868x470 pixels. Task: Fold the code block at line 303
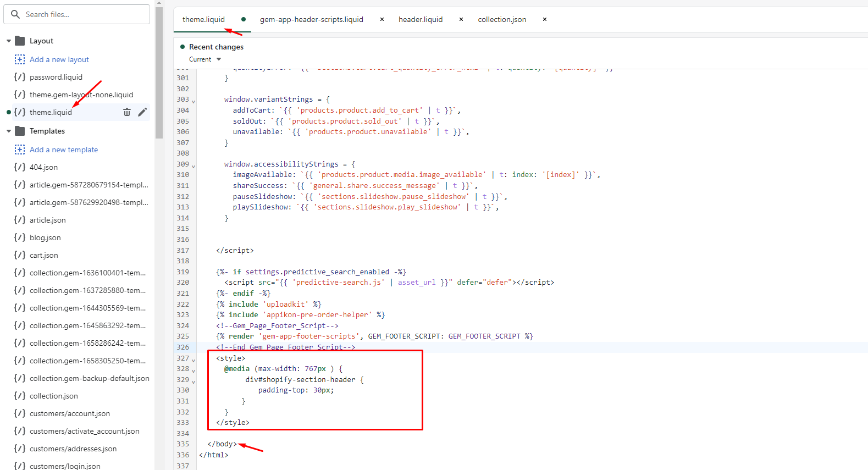pos(193,101)
